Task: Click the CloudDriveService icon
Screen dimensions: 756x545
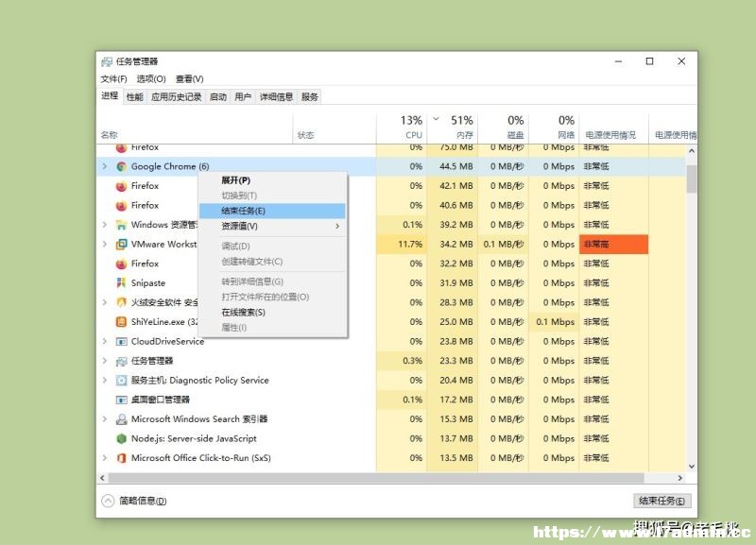Action: click(x=122, y=341)
